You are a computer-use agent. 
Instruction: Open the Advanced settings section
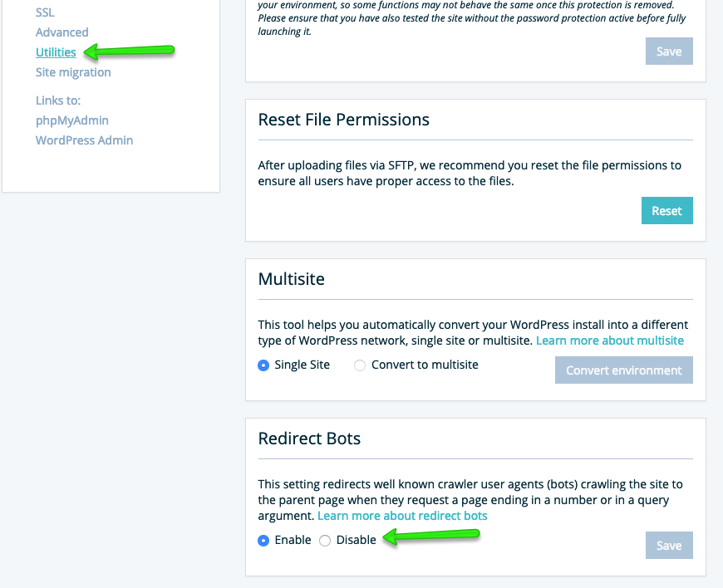coord(61,32)
